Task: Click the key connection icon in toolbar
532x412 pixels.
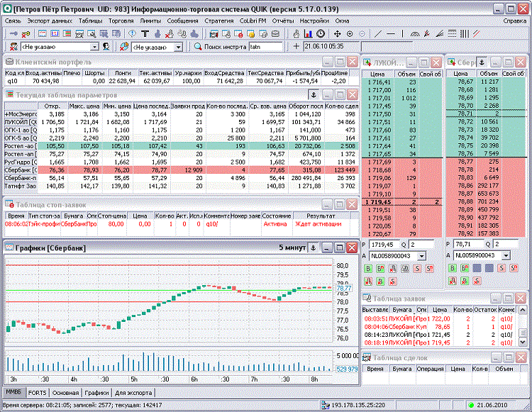Action: pyautogui.click(x=26, y=34)
